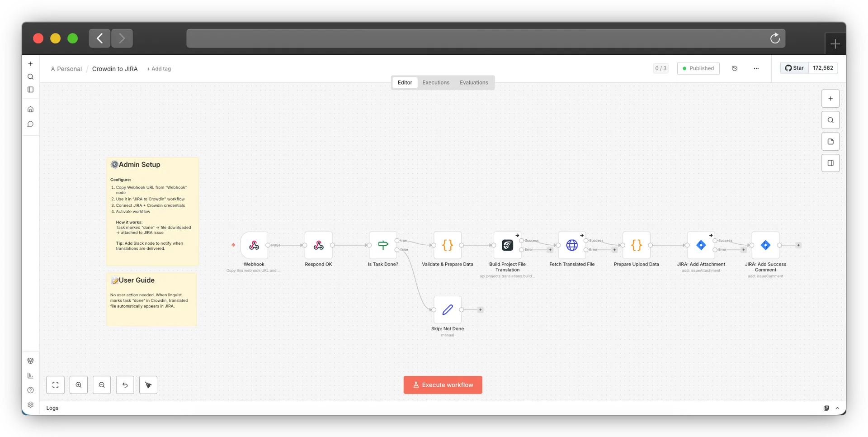Viewport: 868px width, 437px height.
Task: Open the chat assistant icon in the sidebar
Action: click(x=30, y=124)
